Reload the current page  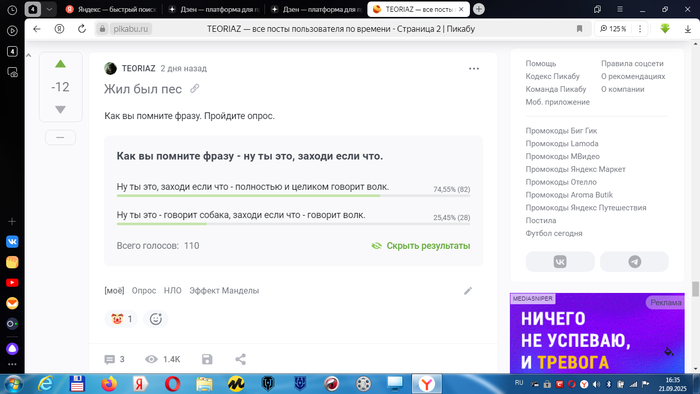[82, 29]
